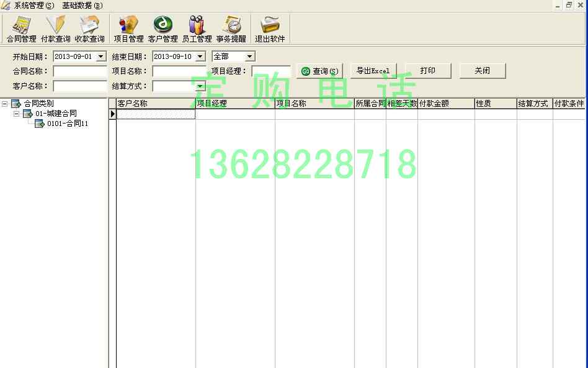Open 事务提醒 reminder clock icon

pyautogui.click(x=231, y=29)
